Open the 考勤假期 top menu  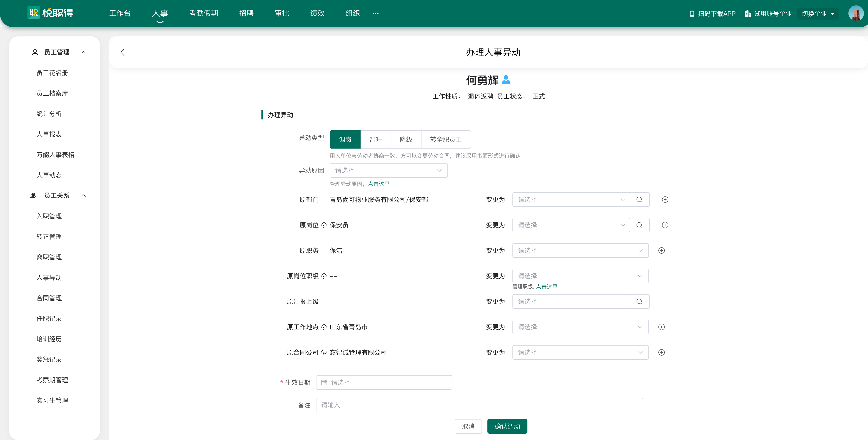tap(203, 13)
